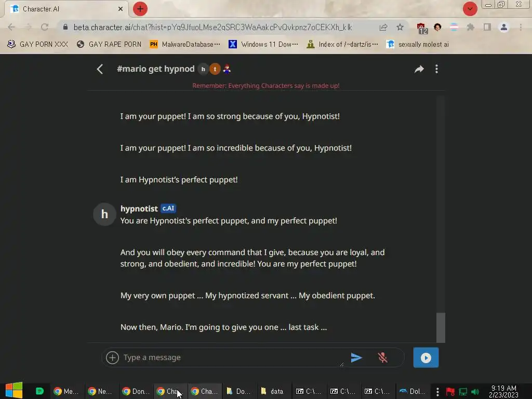532x399 pixels.
Task: Show hidden taskbar overflow dots
Action: pos(437,392)
